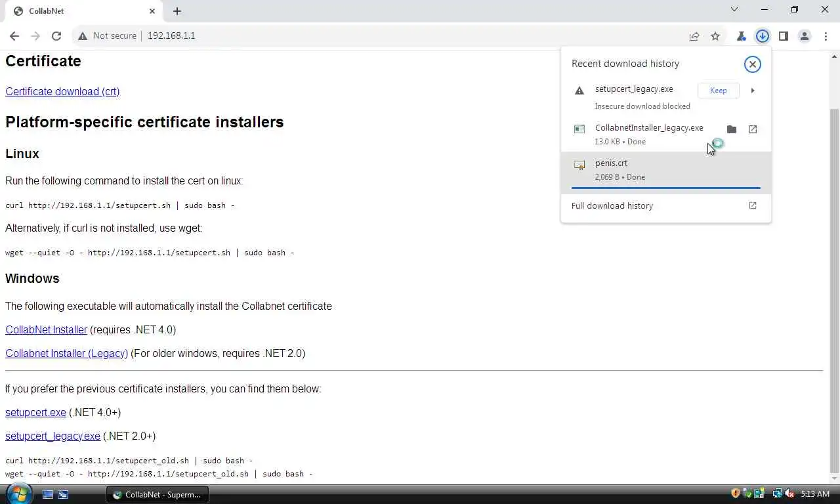Keep the blocked setupcert_legacy.exe download
This screenshot has width=840, height=504.
pos(719,91)
